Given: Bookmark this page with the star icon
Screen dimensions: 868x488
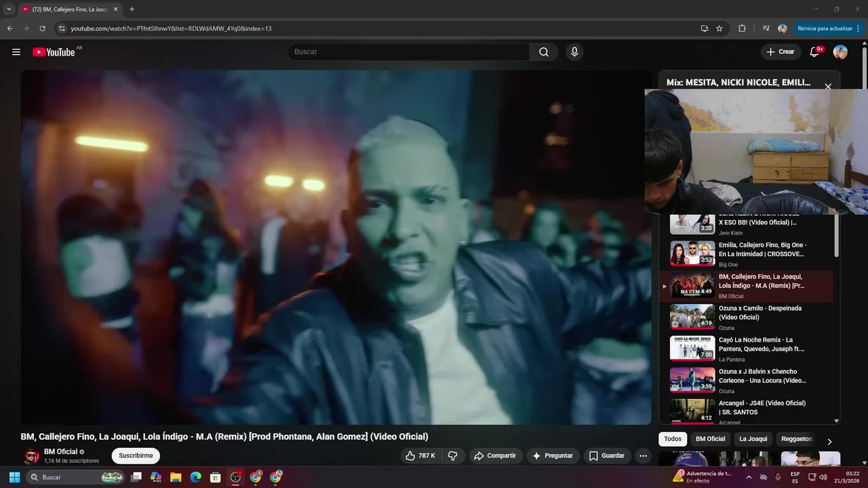Looking at the screenshot, I should point(719,28).
